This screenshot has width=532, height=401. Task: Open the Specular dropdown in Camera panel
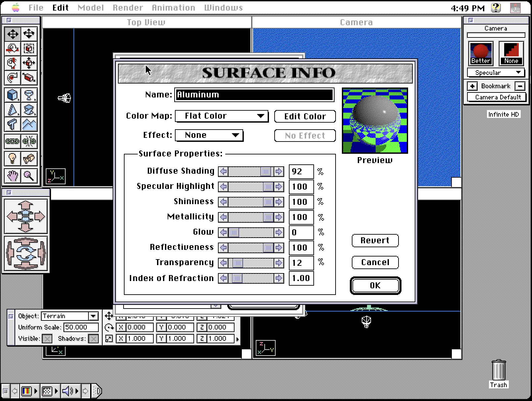point(496,72)
